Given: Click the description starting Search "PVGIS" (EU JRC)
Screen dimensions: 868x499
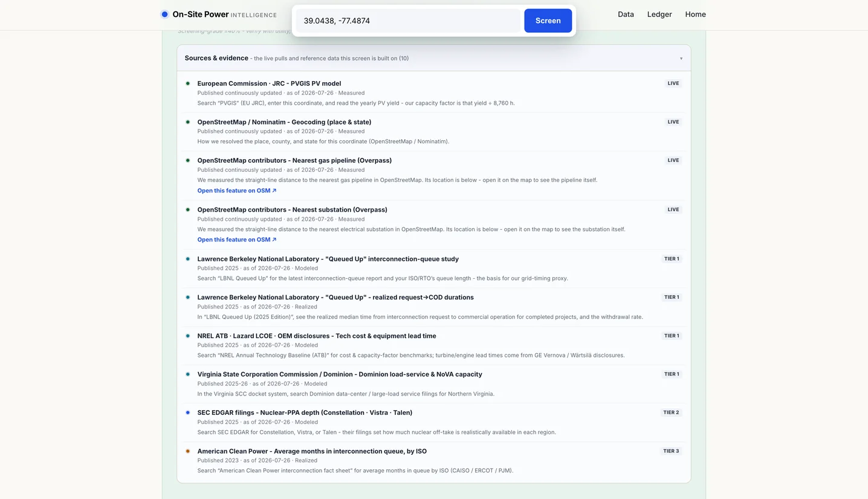Looking at the screenshot, I should pos(356,103).
